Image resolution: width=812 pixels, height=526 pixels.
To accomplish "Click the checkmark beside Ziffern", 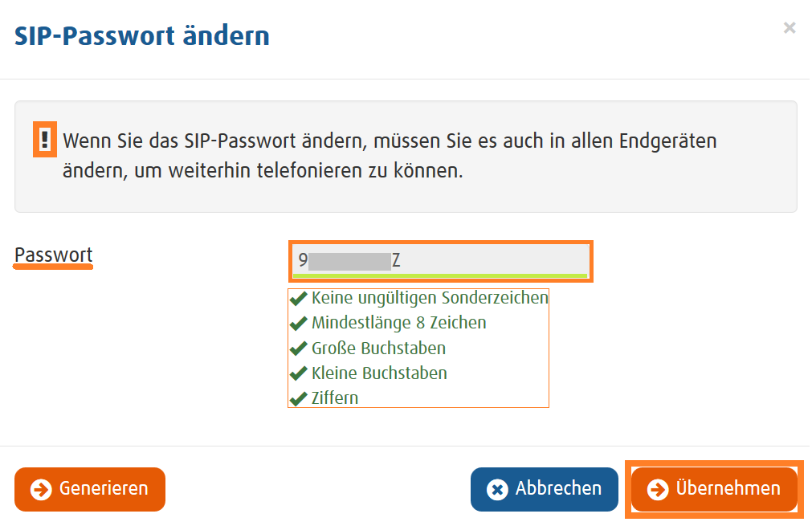I will coord(299,398).
